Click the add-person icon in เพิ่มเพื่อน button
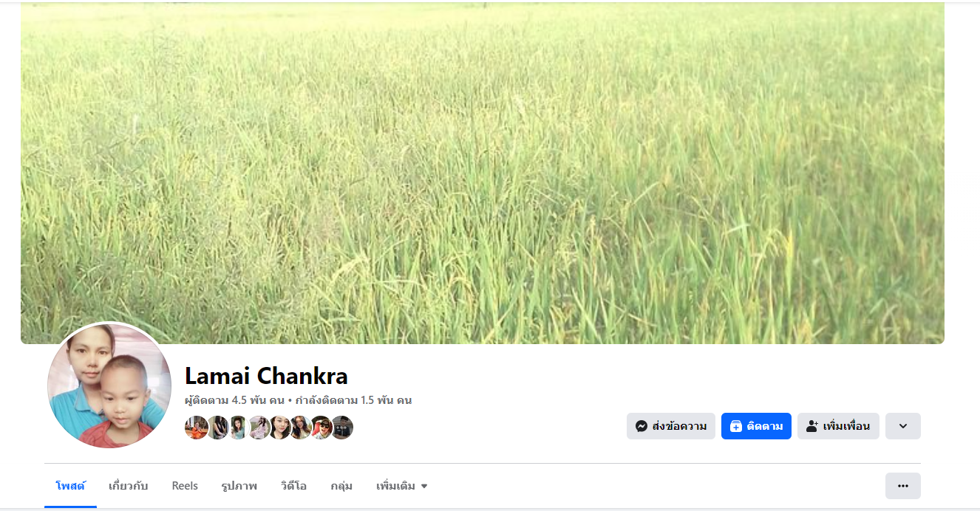The height and width of the screenshot is (511, 980). [x=812, y=426]
